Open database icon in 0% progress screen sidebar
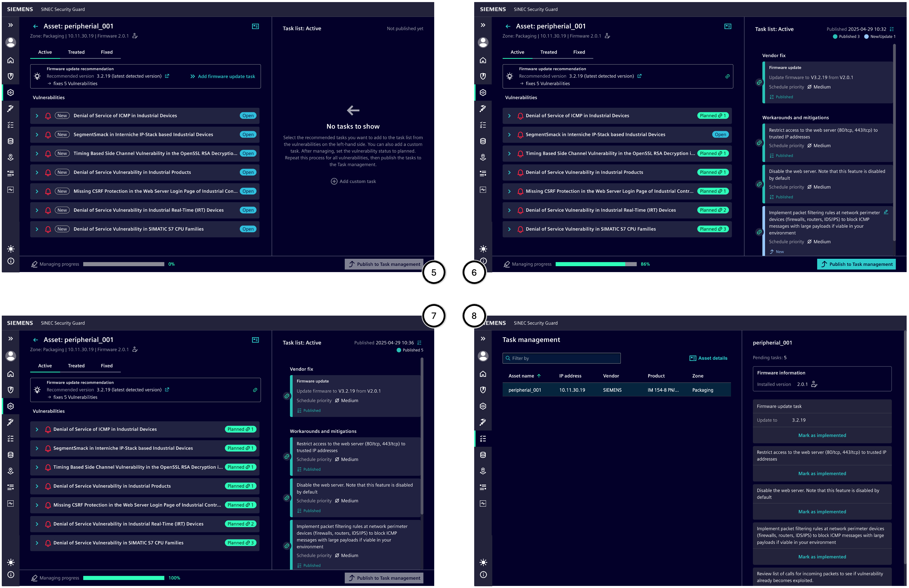Image resolution: width=909 pixels, height=588 pixels. 11,141
